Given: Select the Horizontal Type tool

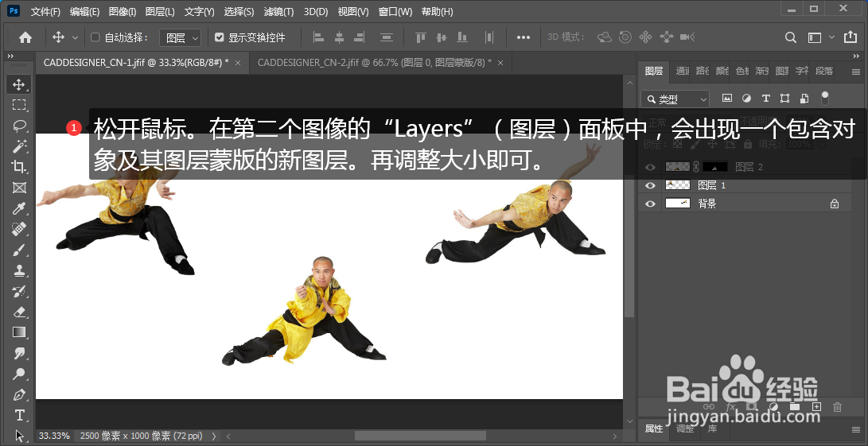Looking at the screenshot, I should tap(19, 415).
